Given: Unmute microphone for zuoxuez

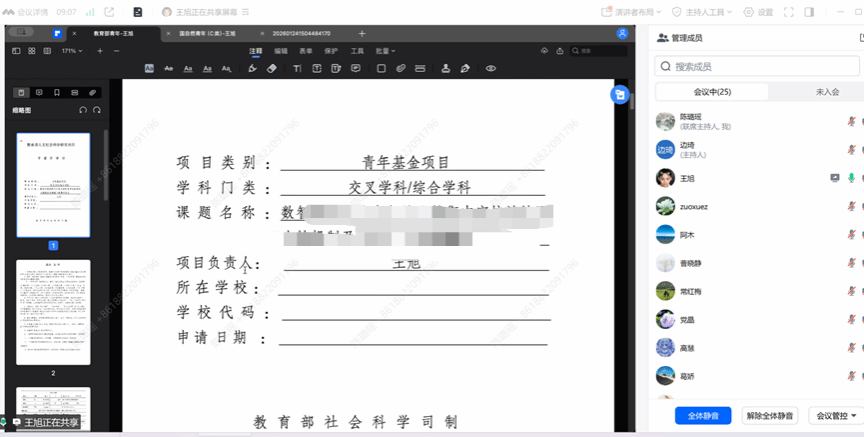Looking at the screenshot, I should [850, 206].
